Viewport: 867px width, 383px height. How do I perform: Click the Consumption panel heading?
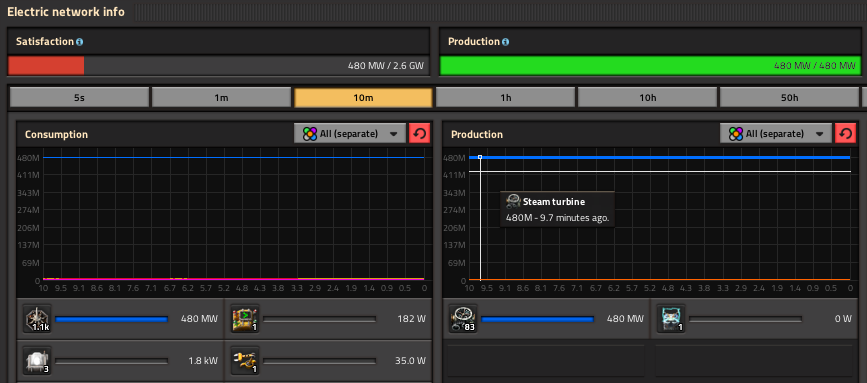click(56, 134)
